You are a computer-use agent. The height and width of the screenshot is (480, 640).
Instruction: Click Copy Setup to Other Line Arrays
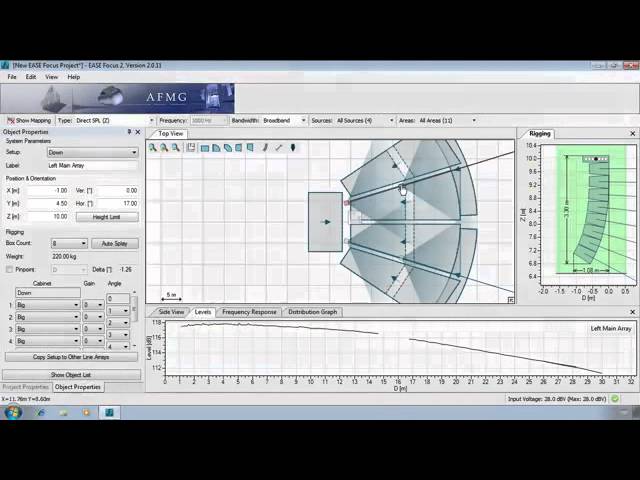[x=71, y=357]
